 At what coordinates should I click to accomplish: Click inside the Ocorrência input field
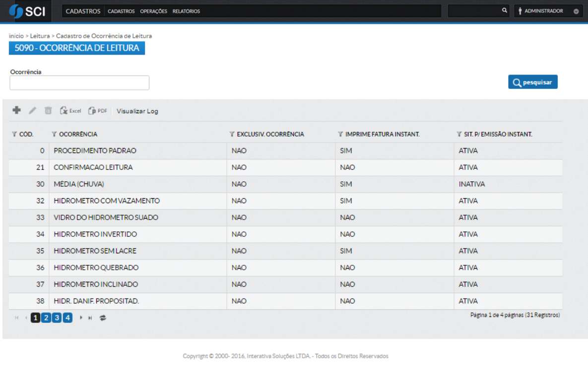[79, 82]
